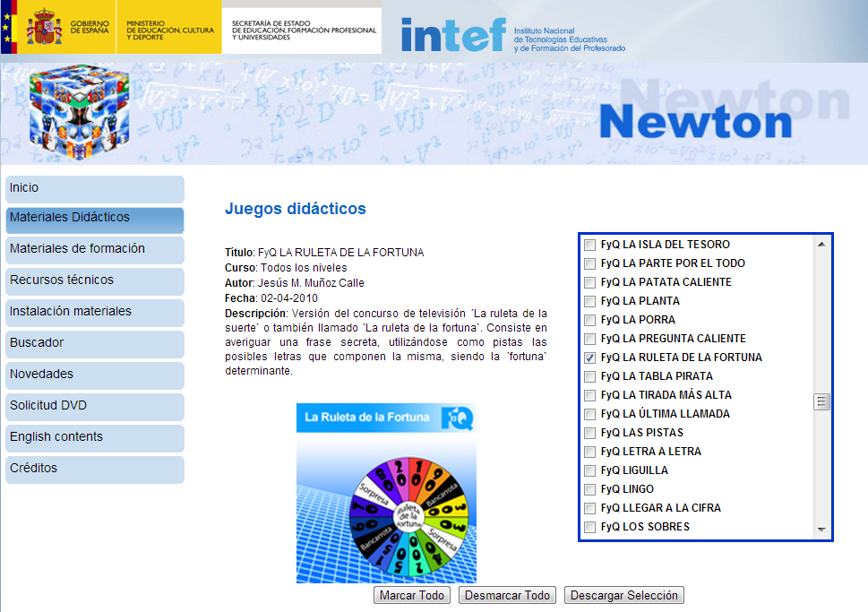Check the FyQ LA PARTE POR EL TODO checkbox
Viewport: 868px width, 612px height.
(x=590, y=263)
